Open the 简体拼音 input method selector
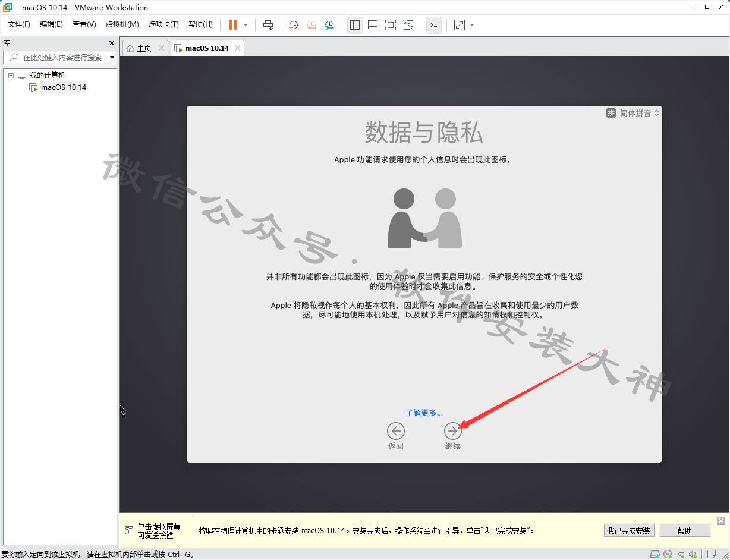The image size is (730, 560). click(640, 113)
